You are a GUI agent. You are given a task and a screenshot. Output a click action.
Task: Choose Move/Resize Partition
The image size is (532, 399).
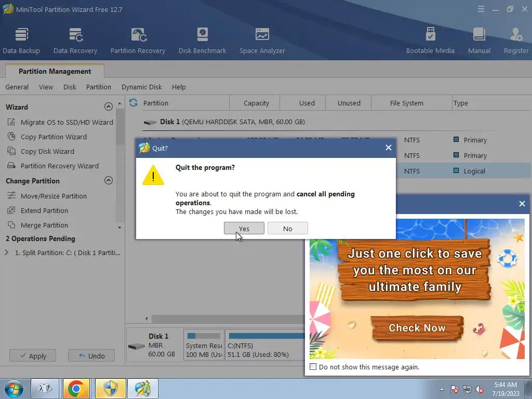(x=47, y=196)
